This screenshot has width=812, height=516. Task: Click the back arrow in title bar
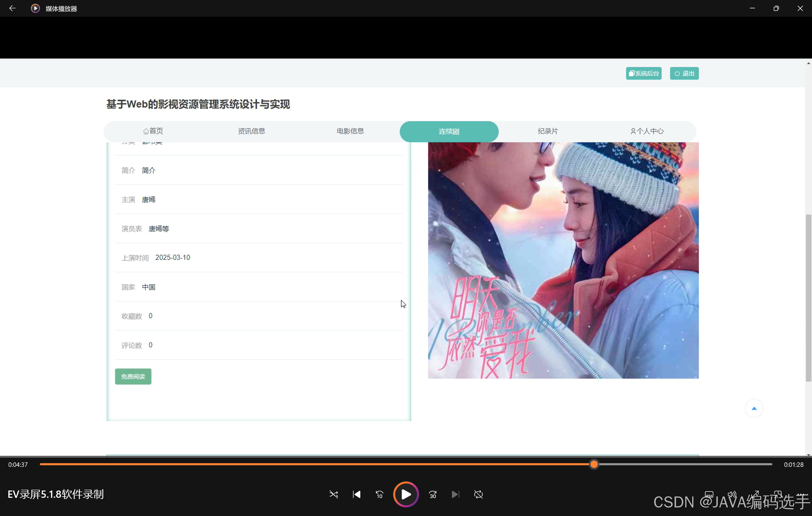coord(12,8)
